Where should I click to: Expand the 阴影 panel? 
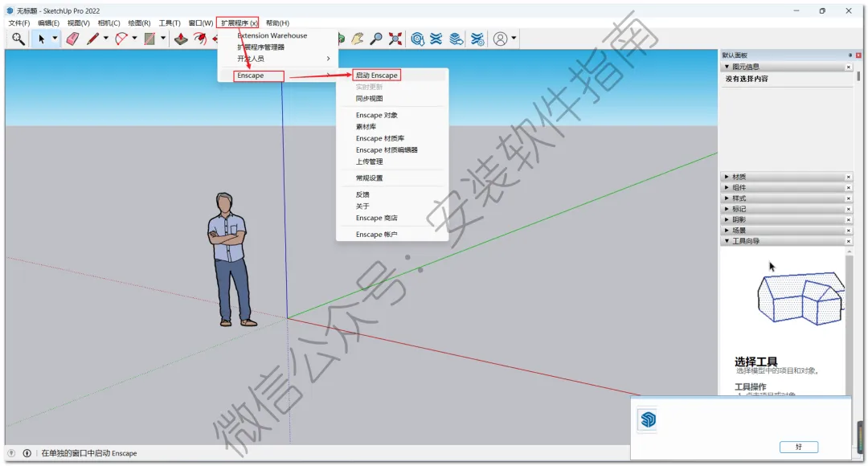(x=727, y=219)
